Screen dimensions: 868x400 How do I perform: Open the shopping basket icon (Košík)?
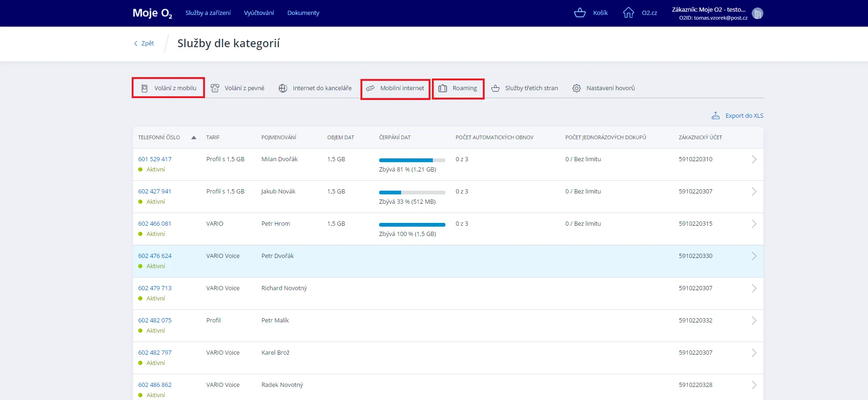pos(579,13)
